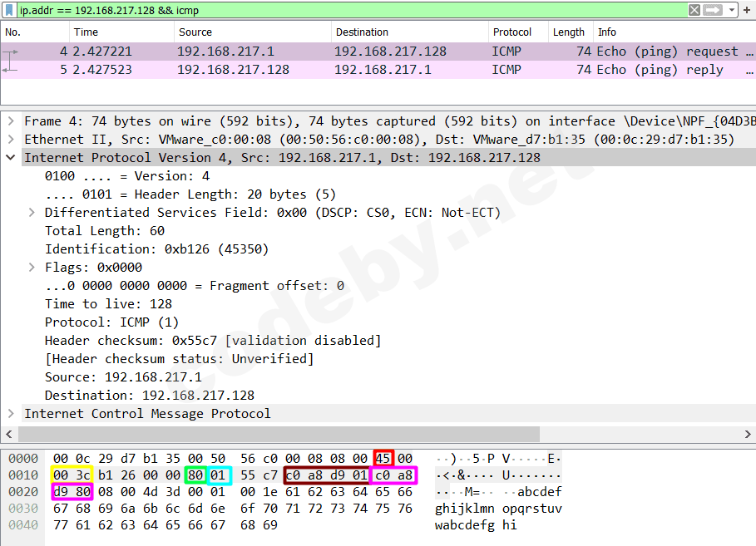This screenshot has height=546, width=756.
Task: Click the plus add filter button
Action: click(x=747, y=10)
